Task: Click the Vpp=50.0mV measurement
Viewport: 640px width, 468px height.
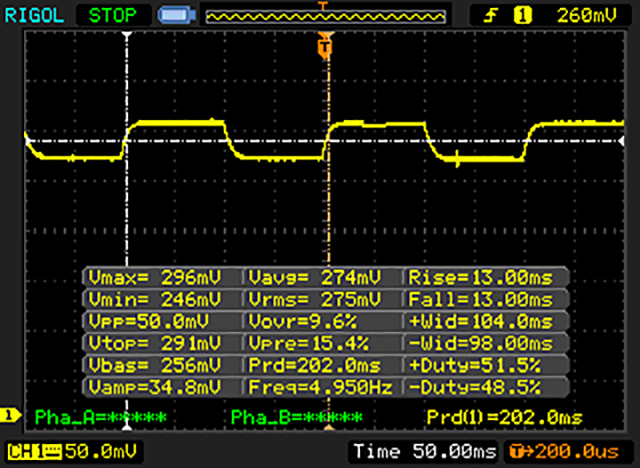Action: pos(149,322)
